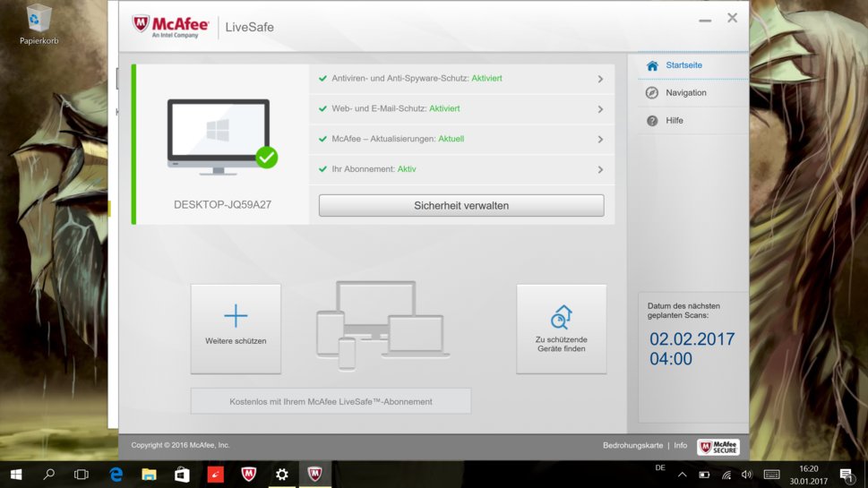
Task: Expand Web- und E-Mail-Schutz row
Action: tap(600, 109)
